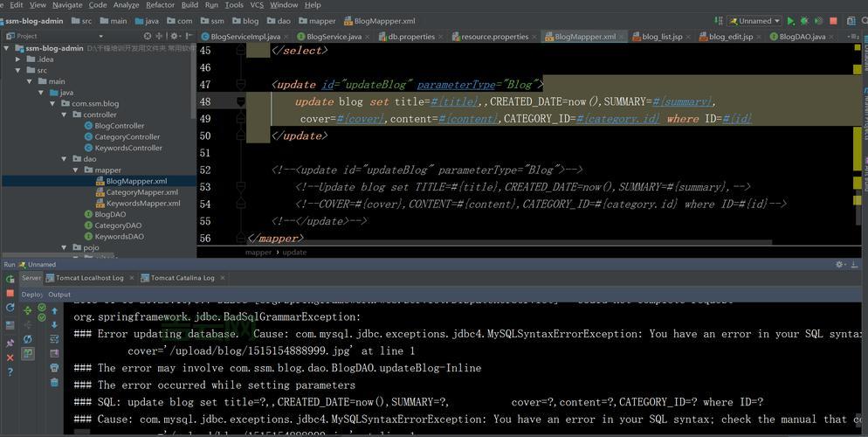
Task: Click the update breadcrumb below editor
Action: pyautogui.click(x=294, y=253)
